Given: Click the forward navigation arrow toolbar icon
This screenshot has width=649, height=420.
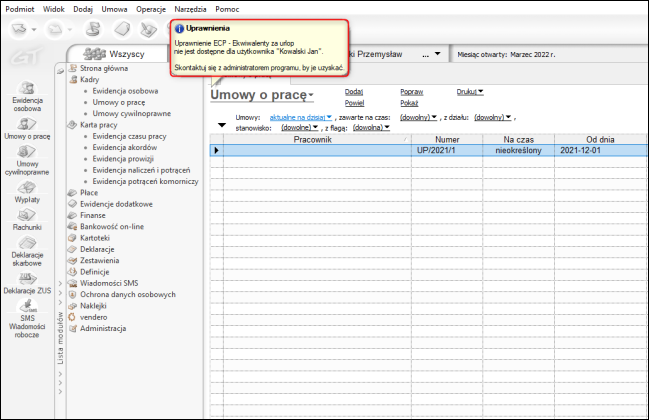Looking at the screenshot, I should pyautogui.click(x=55, y=29).
